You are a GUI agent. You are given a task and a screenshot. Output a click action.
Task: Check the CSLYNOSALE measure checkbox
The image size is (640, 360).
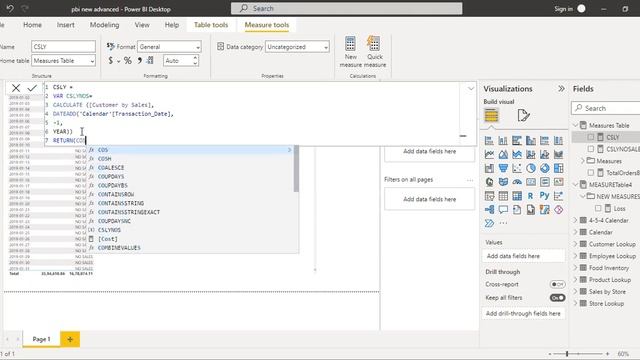(x=591, y=149)
